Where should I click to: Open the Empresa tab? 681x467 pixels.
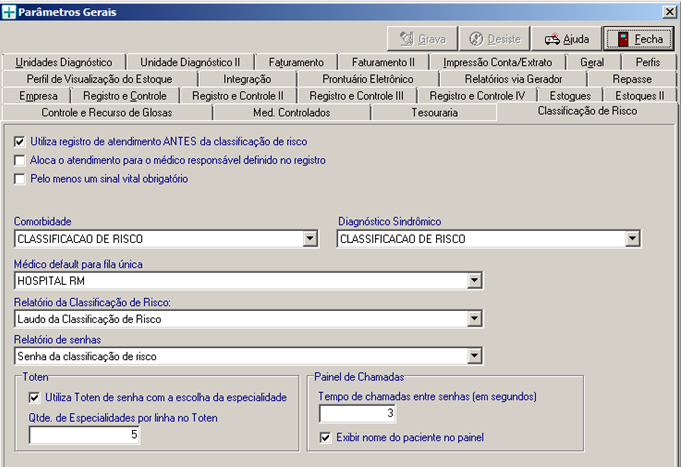click(38, 96)
